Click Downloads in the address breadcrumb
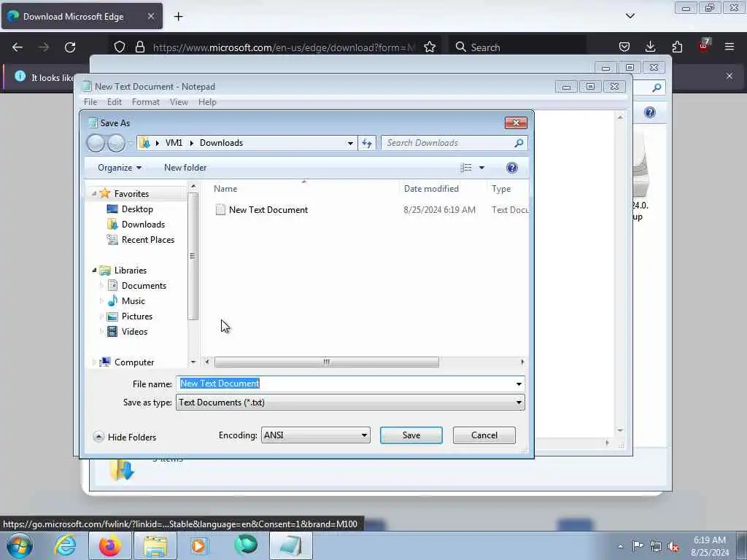Image resolution: width=747 pixels, height=560 pixels. 221,143
